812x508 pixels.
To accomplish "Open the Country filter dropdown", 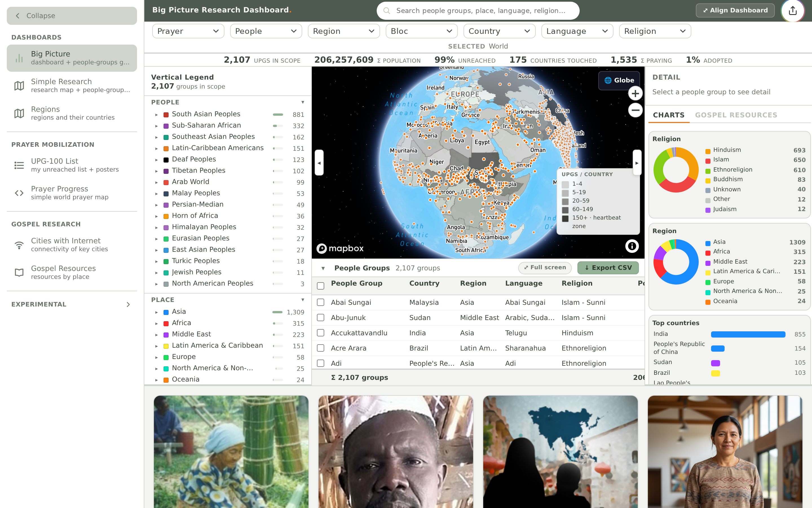I will 499,31.
